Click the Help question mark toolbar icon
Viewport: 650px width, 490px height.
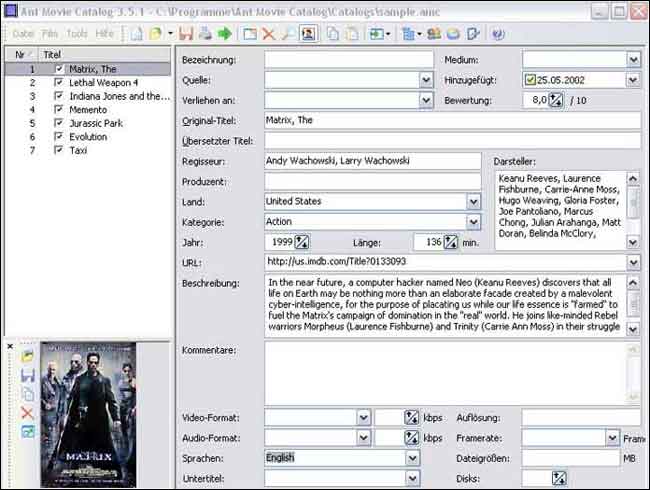tap(498, 34)
